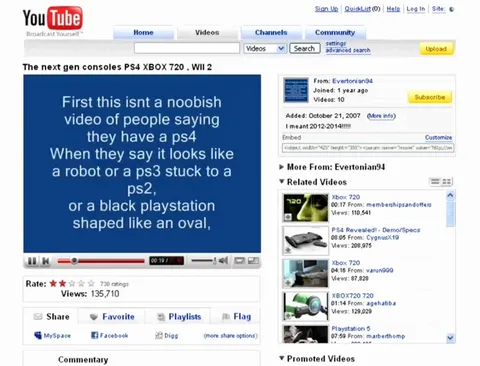Open the Flag tab
This screenshot has width=480, height=366.
[236, 316]
